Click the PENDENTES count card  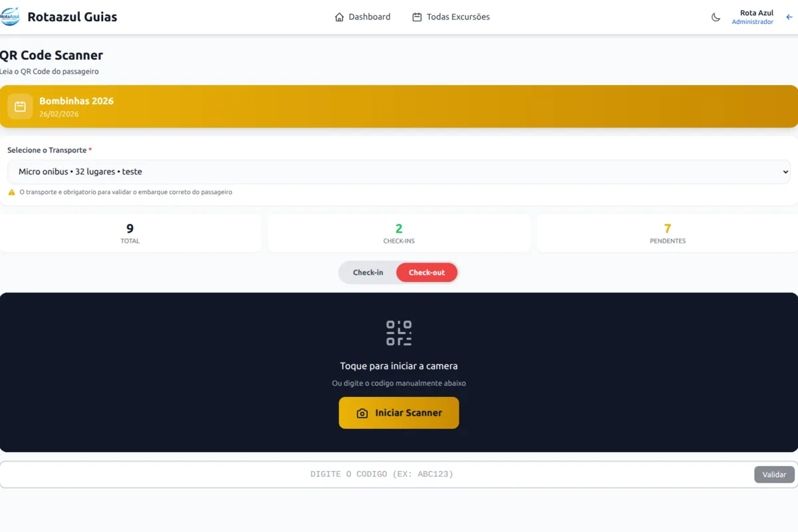point(668,233)
